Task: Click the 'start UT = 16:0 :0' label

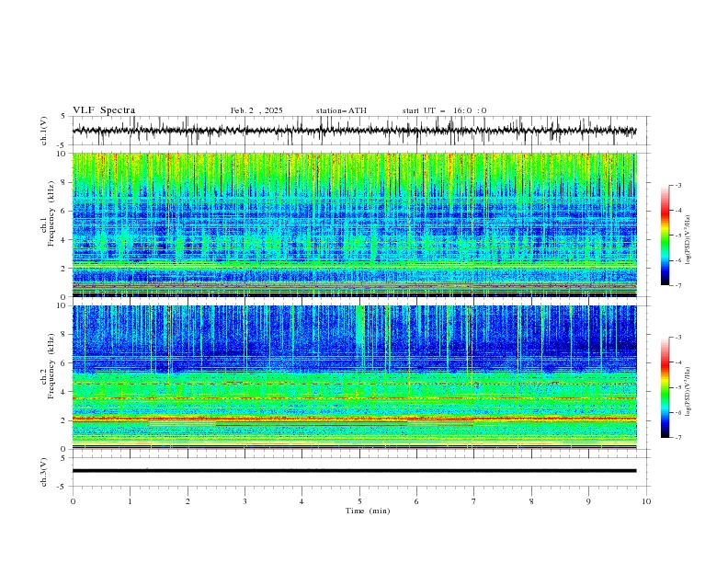Action: (444, 110)
